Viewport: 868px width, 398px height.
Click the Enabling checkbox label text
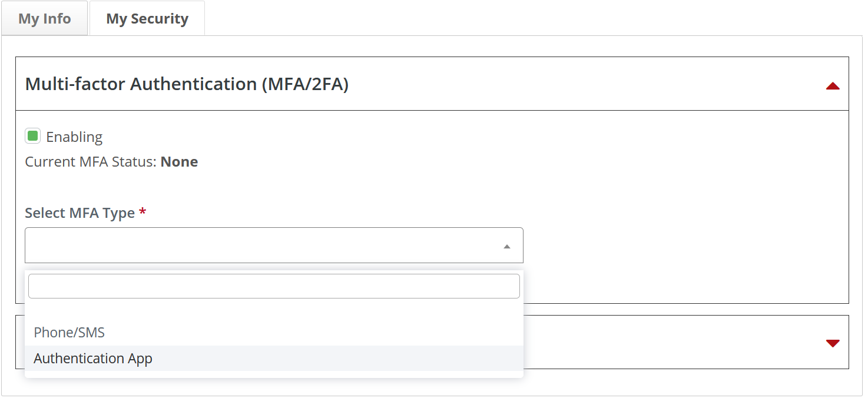[74, 137]
